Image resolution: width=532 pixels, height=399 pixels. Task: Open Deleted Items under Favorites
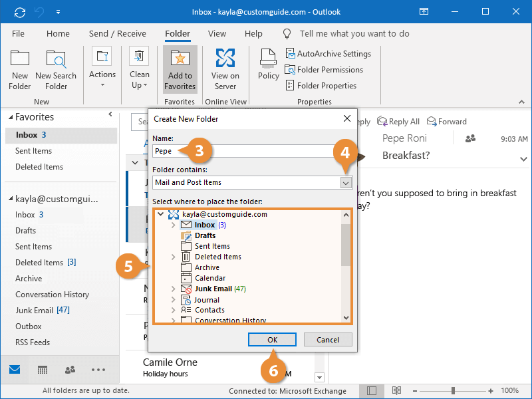39,167
